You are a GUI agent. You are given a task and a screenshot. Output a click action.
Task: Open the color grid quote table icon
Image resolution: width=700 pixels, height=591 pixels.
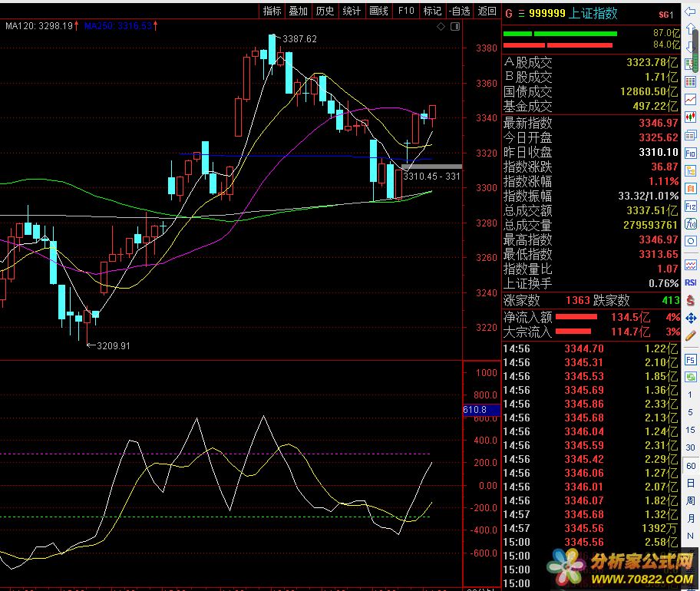[x=690, y=81]
